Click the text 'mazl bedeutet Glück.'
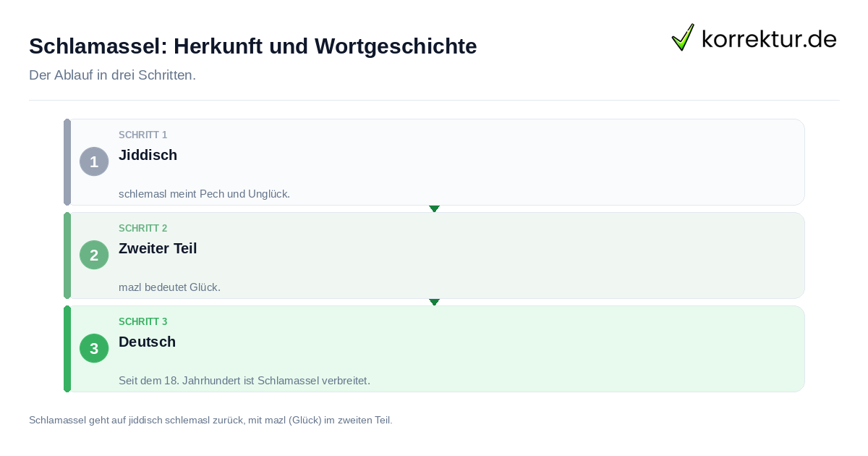 click(169, 287)
